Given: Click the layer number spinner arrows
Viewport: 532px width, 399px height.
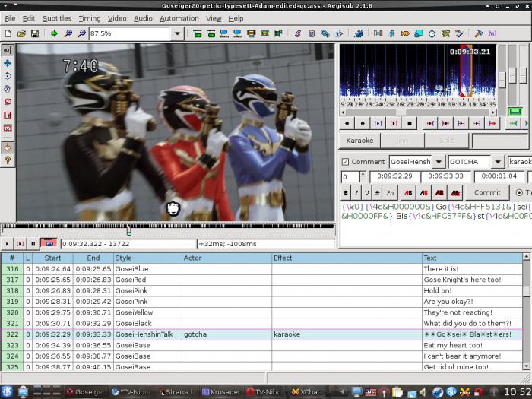Looking at the screenshot, I should click(x=363, y=177).
